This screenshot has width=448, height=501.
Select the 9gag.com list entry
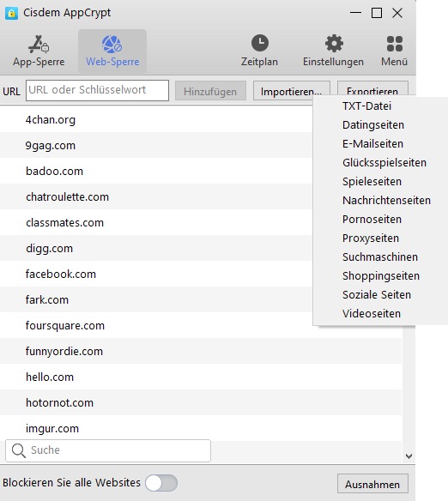coord(156,145)
